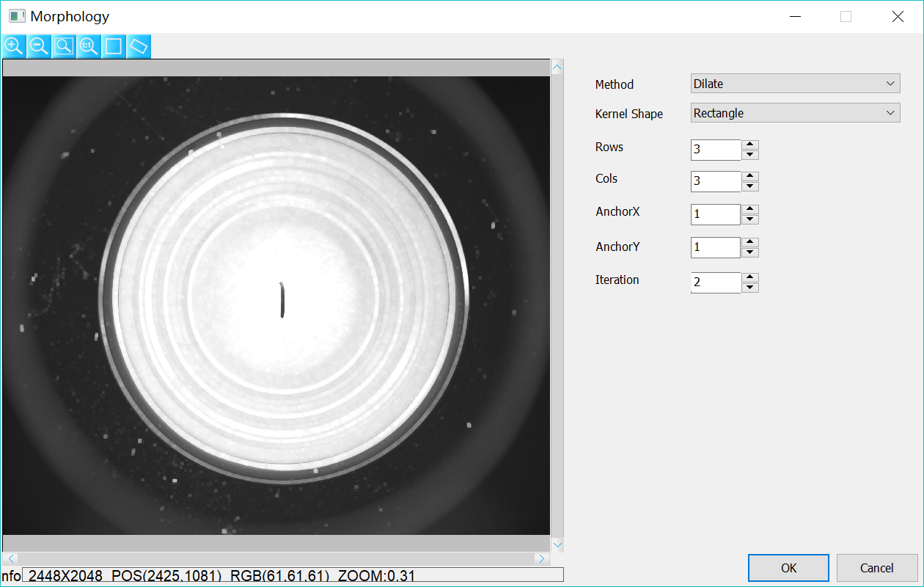
Task: Click the zoom out magnifier icon
Action: (x=39, y=46)
